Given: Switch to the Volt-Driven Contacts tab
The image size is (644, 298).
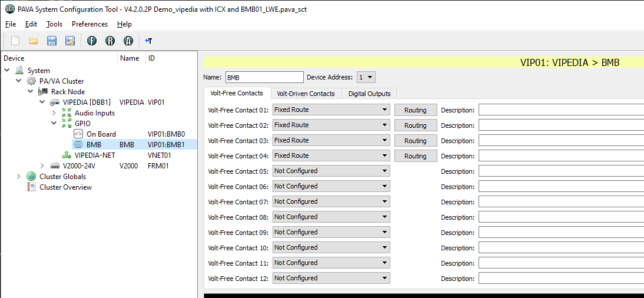Looking at the screenshot, I should pyautogui.click(x=306, y=94).
